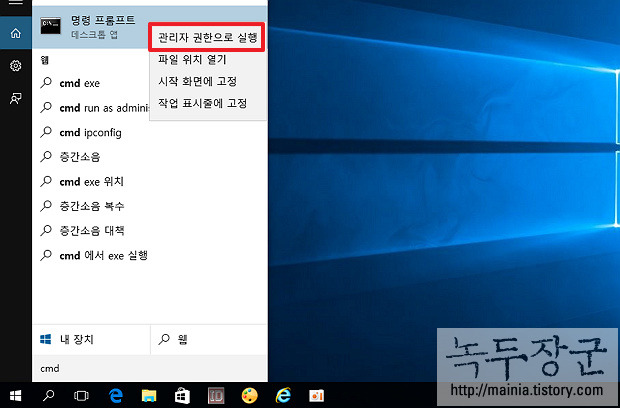This screenshot has width=620, height=408.
Task: Open the Windows Start button
Action: point(15,395)
